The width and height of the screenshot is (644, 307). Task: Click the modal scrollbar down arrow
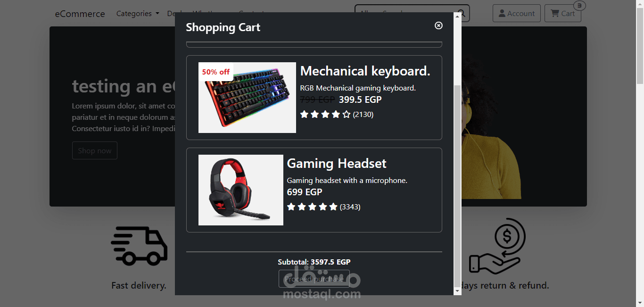click(x=457, y=291)
